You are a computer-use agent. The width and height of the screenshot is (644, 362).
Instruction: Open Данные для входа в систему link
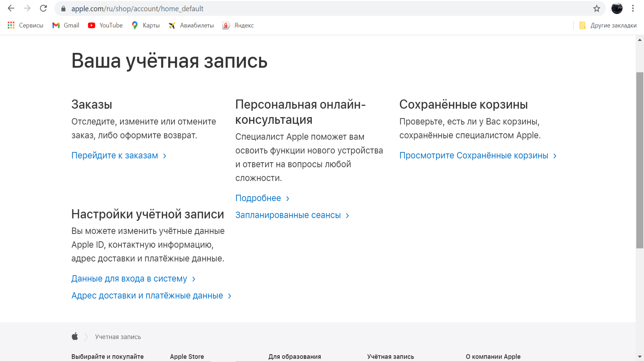click(x=133, y=279)
